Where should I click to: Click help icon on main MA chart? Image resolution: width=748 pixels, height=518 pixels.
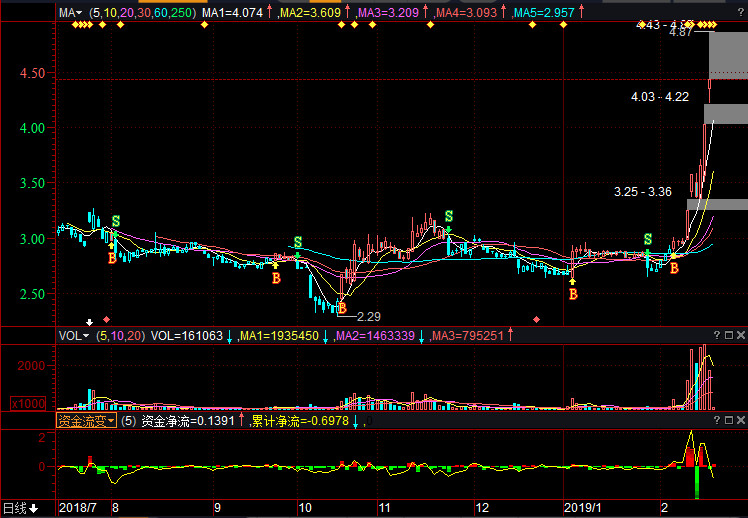pyautogui.click(x=741, y=13)
